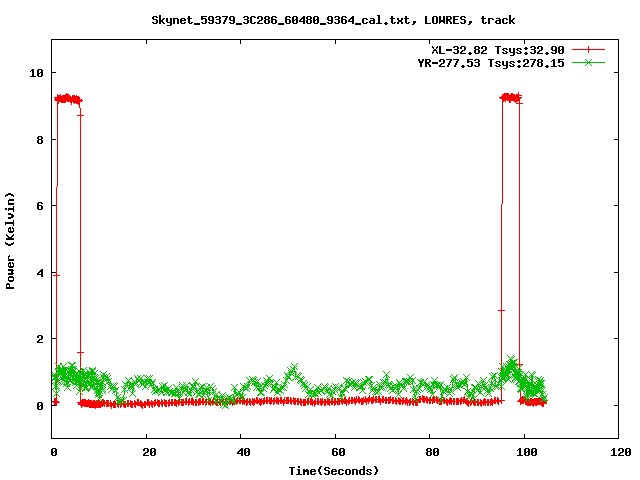640x480 pixels.
Task: Click the x-axis tick label 80
Action: 432,452
